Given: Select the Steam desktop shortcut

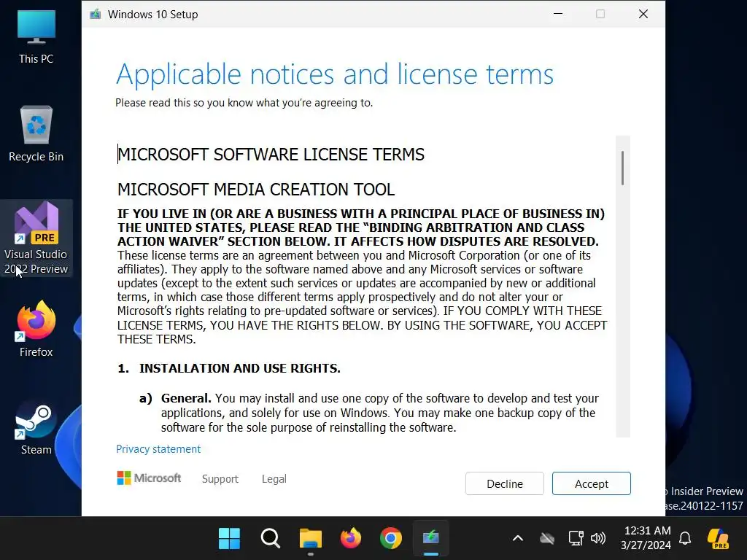Looking at the screenshot, I should (36, 429).
